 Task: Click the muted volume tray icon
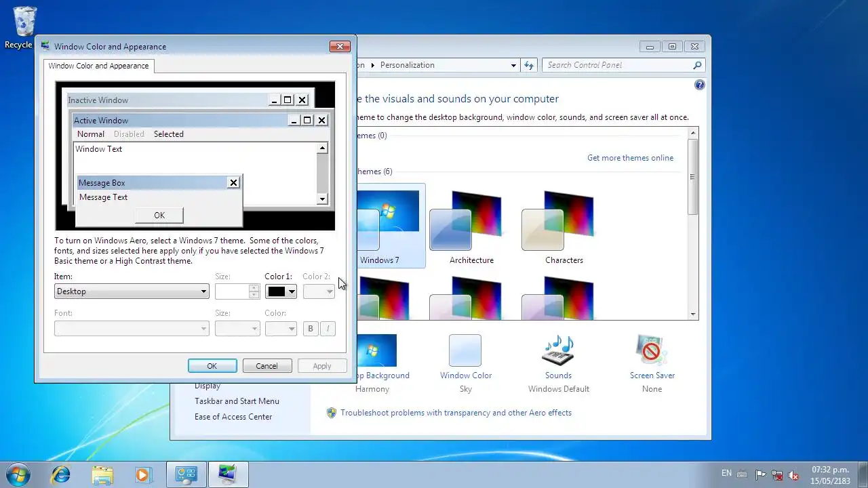pyautogui.click(x=793, y=474)
